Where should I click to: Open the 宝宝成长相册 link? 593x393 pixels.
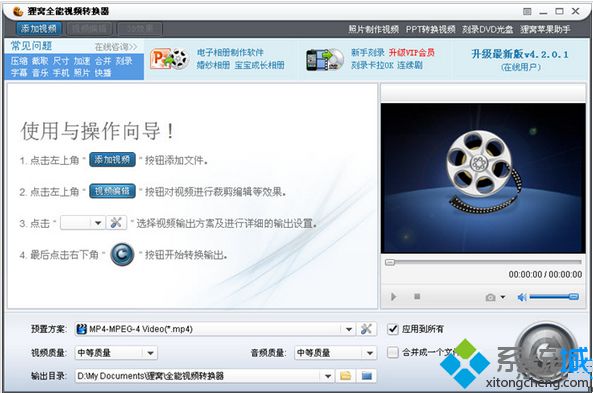[259, 65]
